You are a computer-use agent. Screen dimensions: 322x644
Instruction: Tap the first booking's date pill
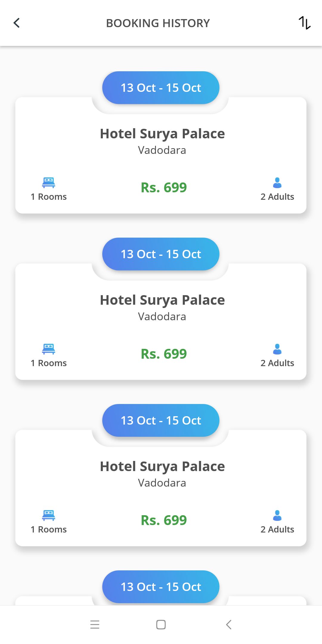click(161, 88)
